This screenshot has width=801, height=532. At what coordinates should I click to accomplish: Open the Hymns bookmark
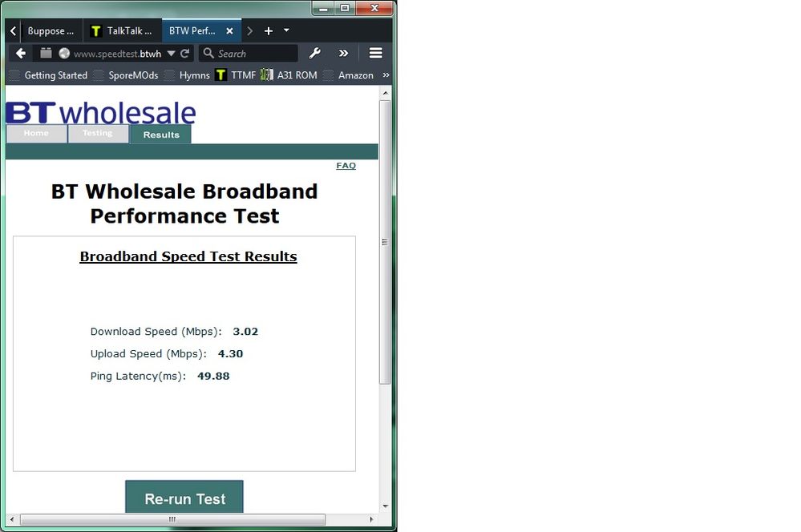coord(188,75)
